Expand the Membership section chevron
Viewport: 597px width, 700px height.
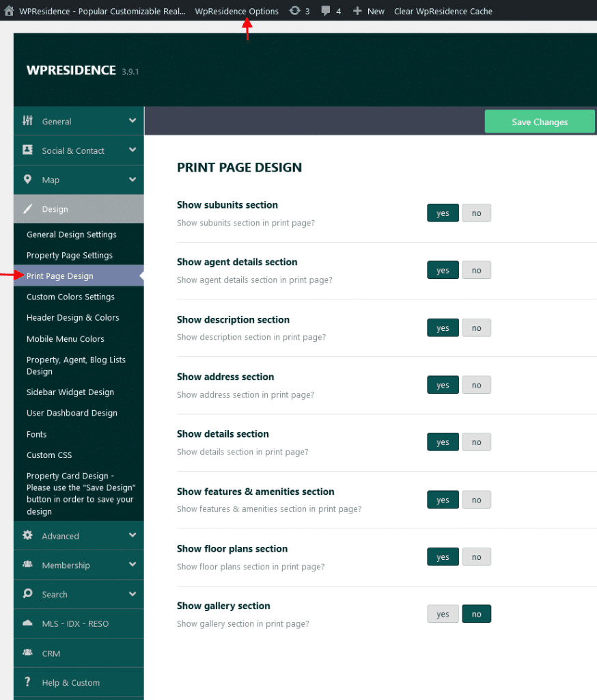point(133,565)
